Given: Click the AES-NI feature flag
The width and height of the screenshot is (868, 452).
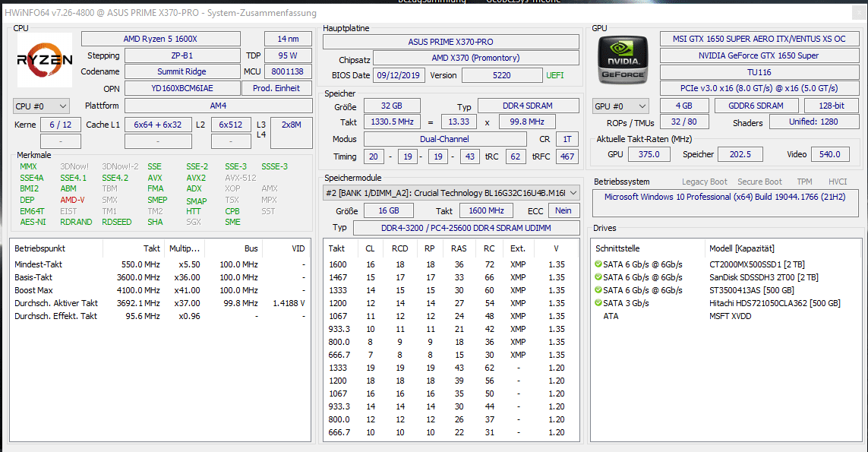Looking at the screenshot, I should (33, 222).
